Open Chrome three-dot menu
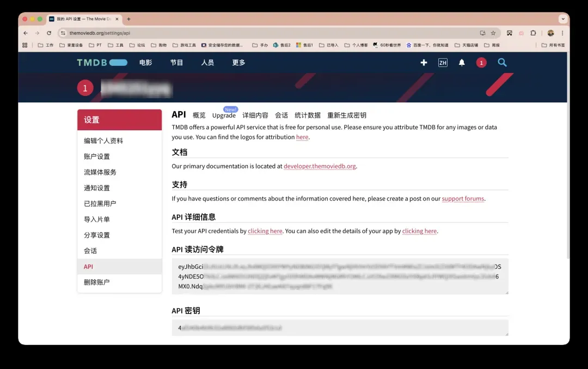Screen dimensions: 588x369 562,33
